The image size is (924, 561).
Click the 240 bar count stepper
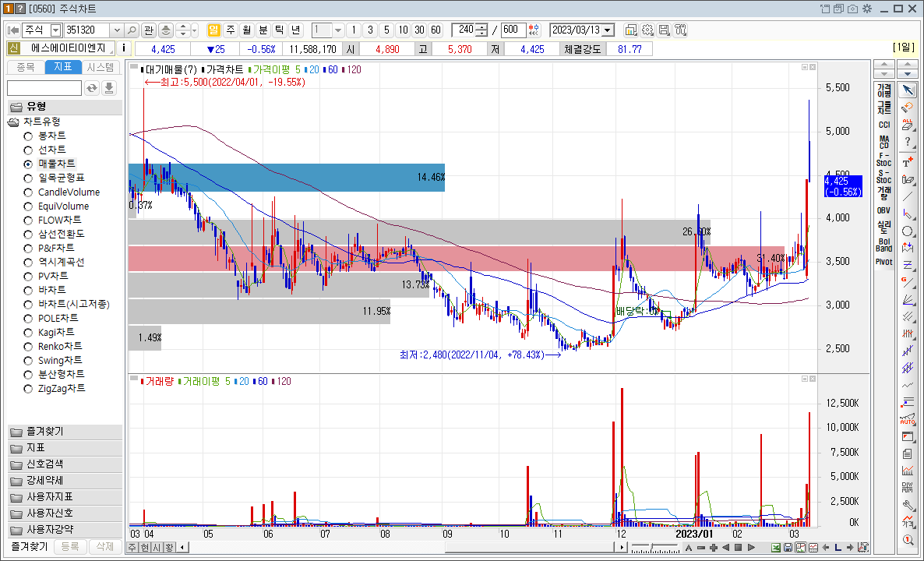(481, 30)
